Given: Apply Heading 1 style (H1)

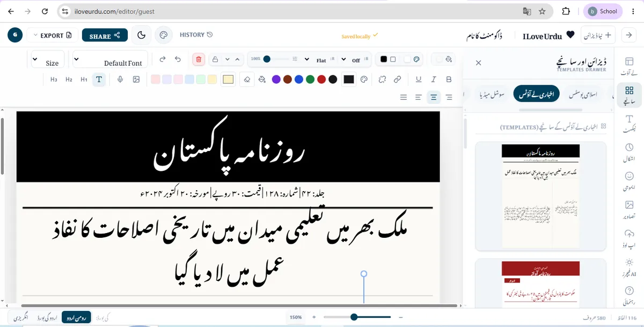Looking at the screenshot, I should pyautogui.click(x=84, y=79).
